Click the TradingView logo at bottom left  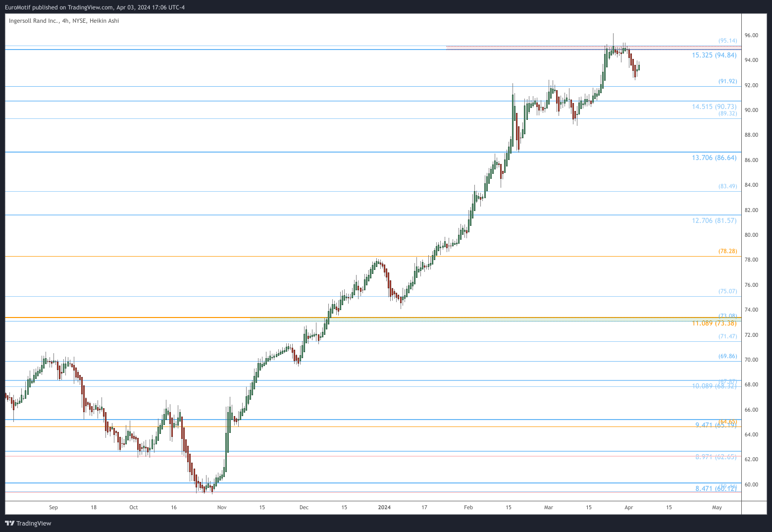pyautogui.click(x=28, y=523)
